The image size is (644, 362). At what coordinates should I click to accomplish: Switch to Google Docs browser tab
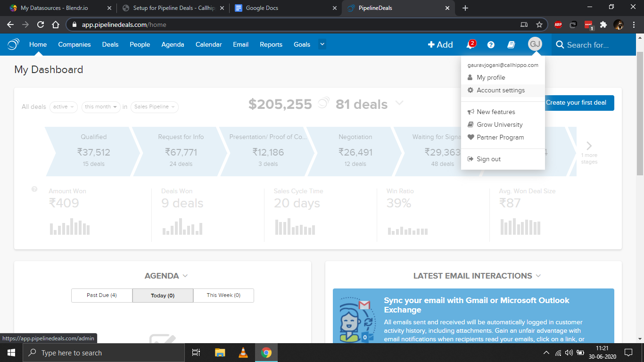click(x=286, y=8)
